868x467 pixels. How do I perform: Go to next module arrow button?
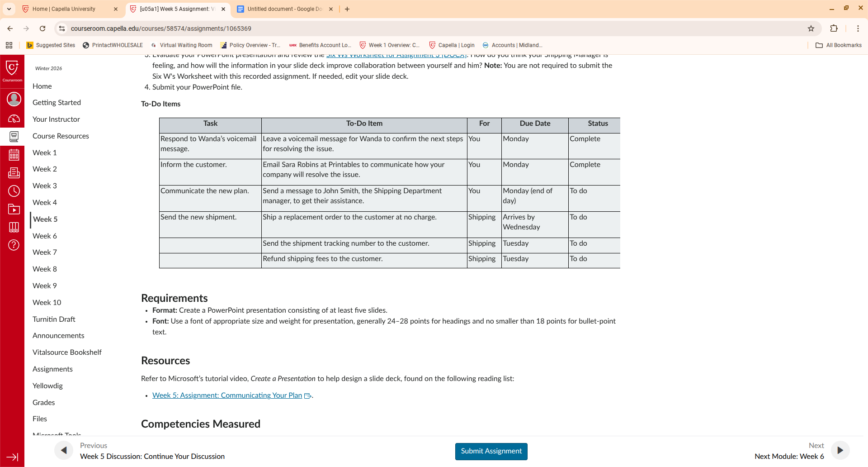pos(840,450)
